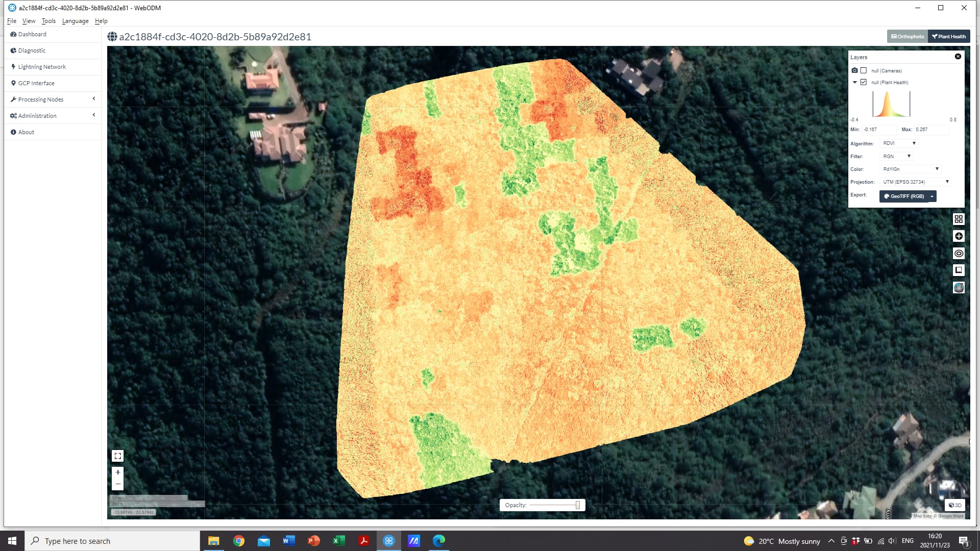Switch to the Orthophoto tab
This screenshot has height=551, width=980.
908,36
